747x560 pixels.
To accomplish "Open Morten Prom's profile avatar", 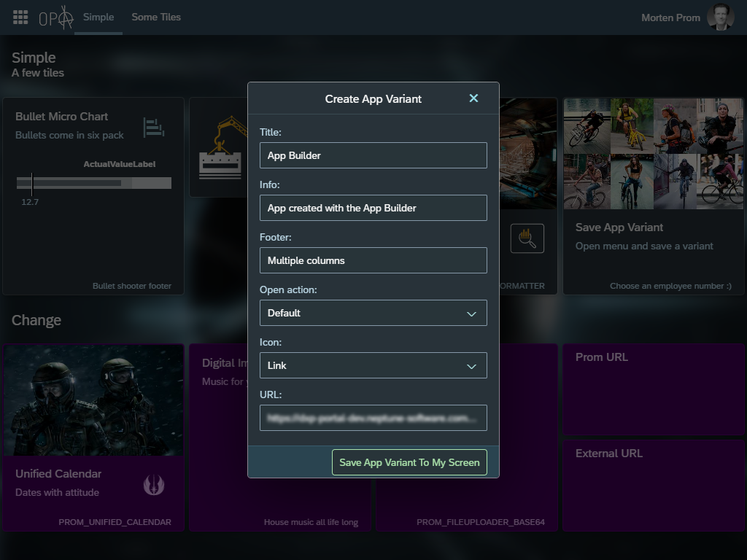I will (x=720, y=17).
